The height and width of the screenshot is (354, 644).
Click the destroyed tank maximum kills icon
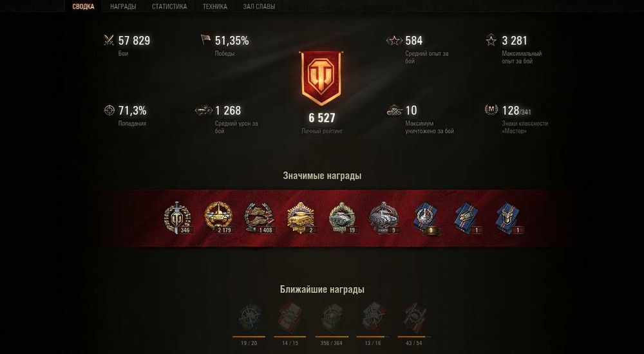pyautogui.click(x=394, y=111)
